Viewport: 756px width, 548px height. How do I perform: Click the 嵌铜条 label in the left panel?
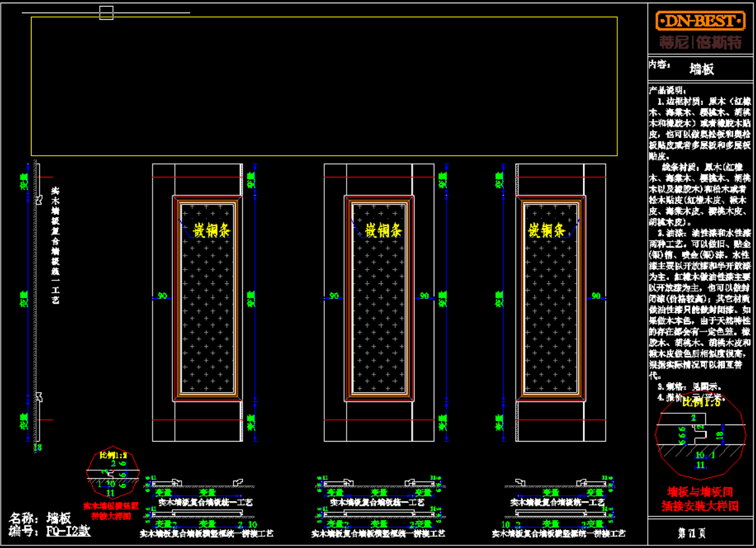pyautogui.click(x=207, y=230)
